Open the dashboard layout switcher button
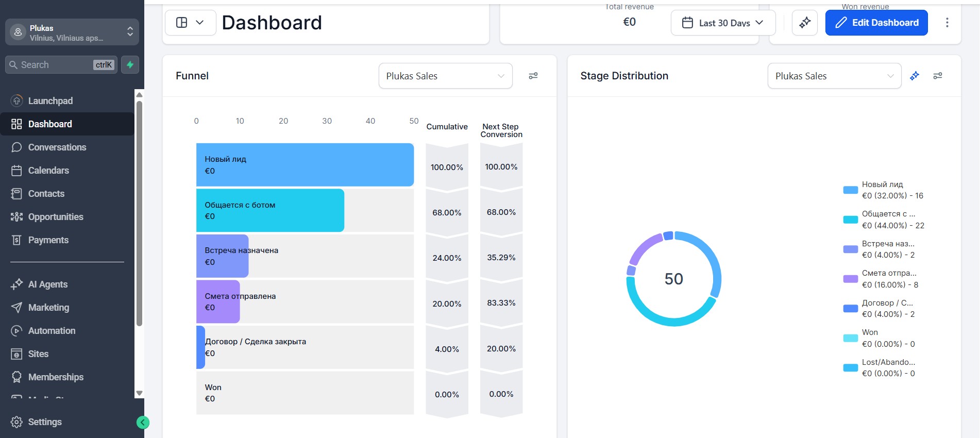This screenshot has height=438, width=980. click(190, 23)
